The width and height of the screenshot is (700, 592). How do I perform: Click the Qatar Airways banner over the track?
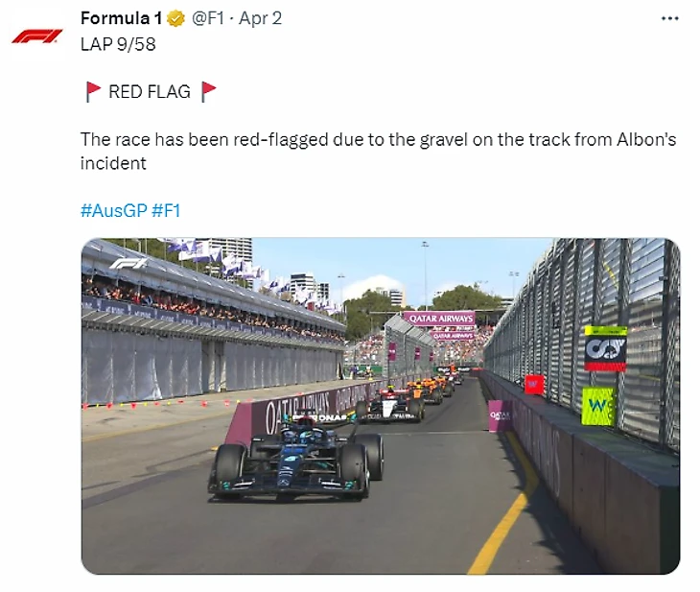[440, 319]
